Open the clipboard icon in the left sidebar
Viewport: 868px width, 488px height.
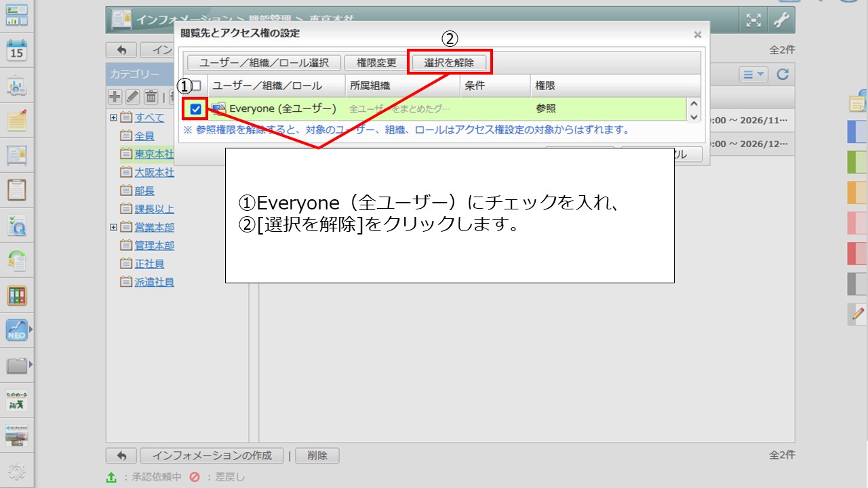(x=16, y=190)
